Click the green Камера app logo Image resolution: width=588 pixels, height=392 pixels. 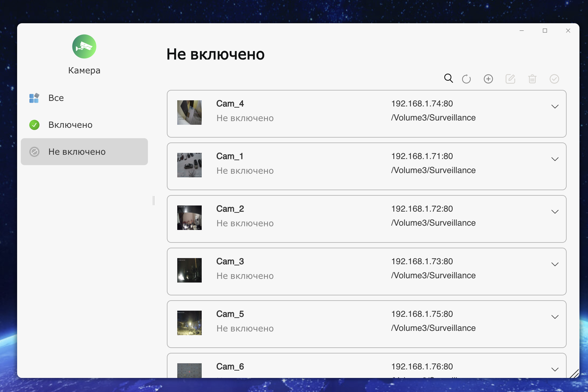(84, 46)
